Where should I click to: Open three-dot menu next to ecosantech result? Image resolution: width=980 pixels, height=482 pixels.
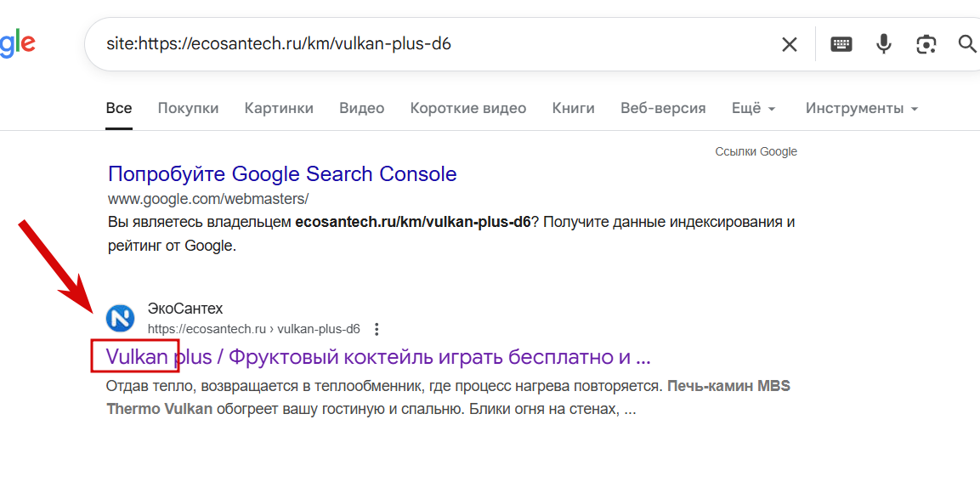pyautogui.click(x=377, y=329)
